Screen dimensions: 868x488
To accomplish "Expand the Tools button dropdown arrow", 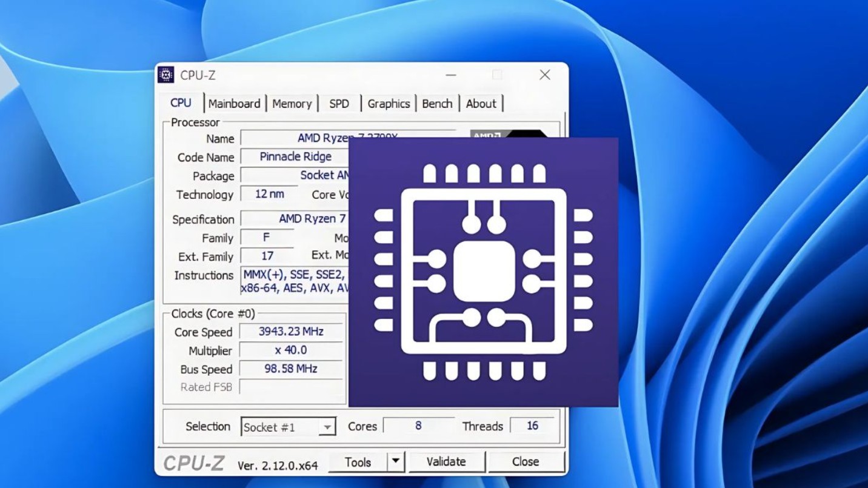I will [396, 462].
